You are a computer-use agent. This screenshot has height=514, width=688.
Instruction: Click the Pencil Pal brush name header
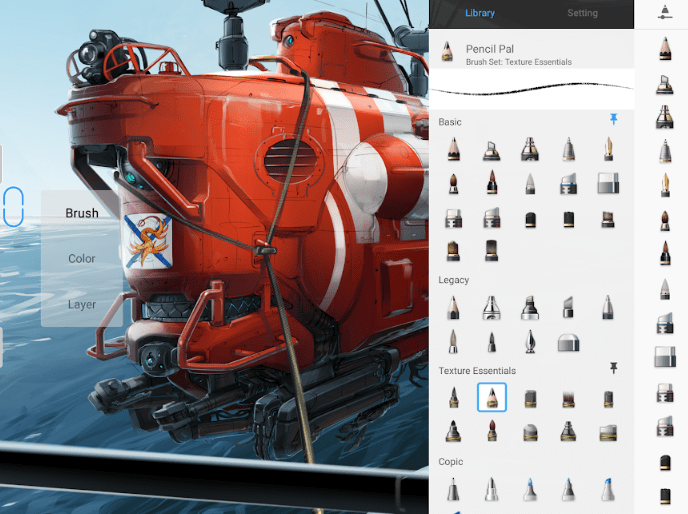[490, 49]
